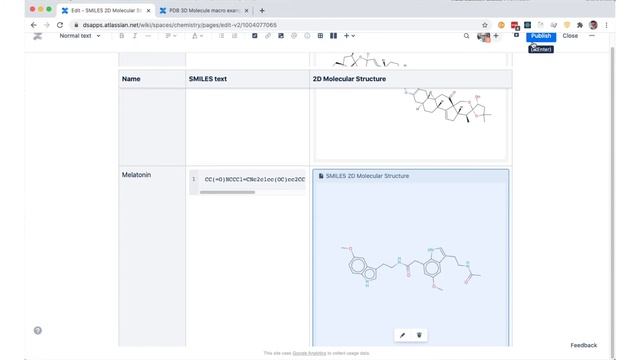Viewport: 640px width, 360px height.
Task: Click the steroid molecule structure image
Action: 448,105
